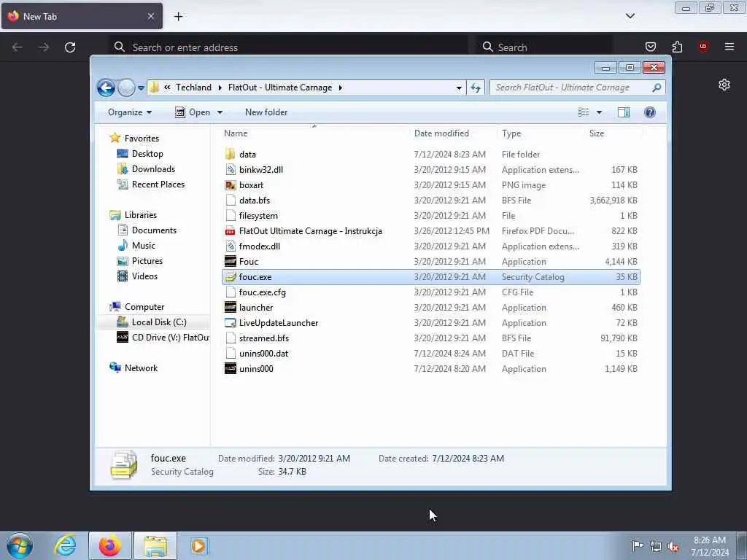The height and width of the screenshot is (560, 747).
Task: Select unins000 application icon
Action: 231,368
